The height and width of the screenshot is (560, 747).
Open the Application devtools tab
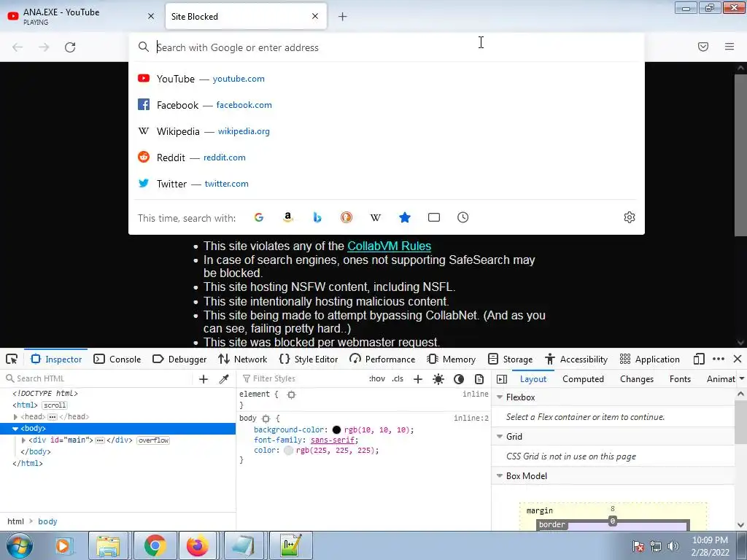tap(650, 359)
